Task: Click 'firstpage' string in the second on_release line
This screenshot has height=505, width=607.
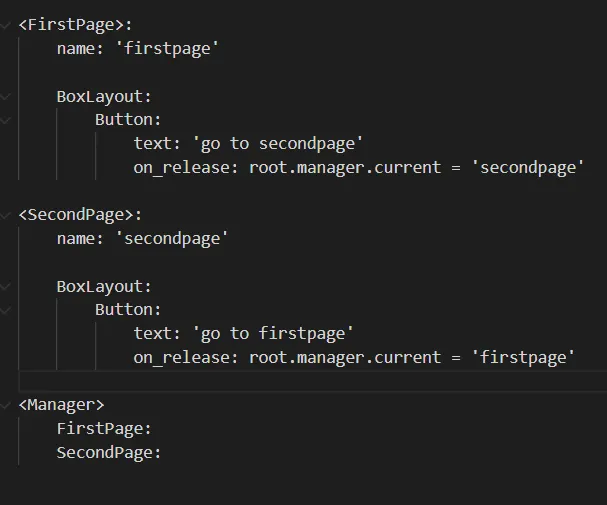Action: coord(525,358)
